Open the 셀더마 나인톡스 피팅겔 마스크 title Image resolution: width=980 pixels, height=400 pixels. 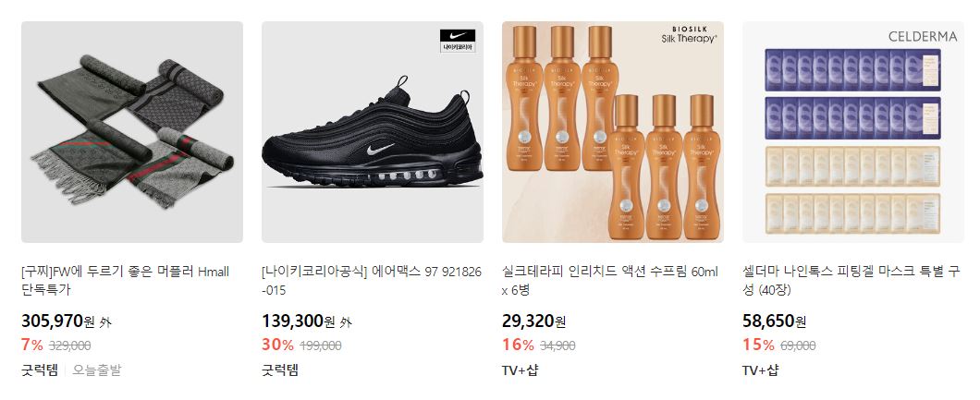point(851,281)
